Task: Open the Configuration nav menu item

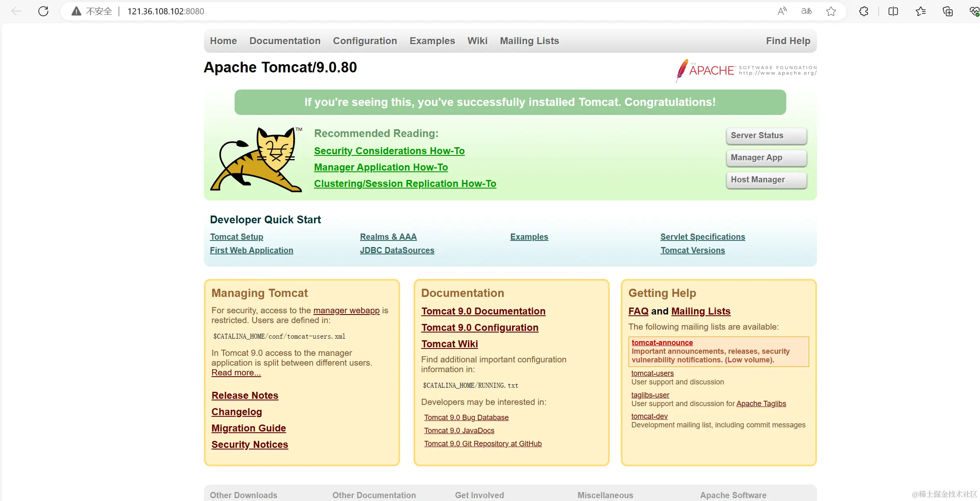Action: [365, 41]
